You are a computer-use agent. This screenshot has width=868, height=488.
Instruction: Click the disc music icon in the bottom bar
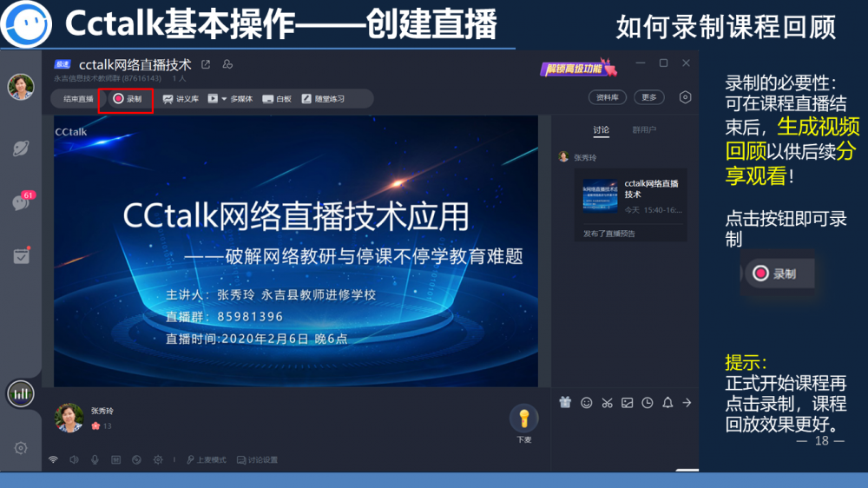click(137, 459)
